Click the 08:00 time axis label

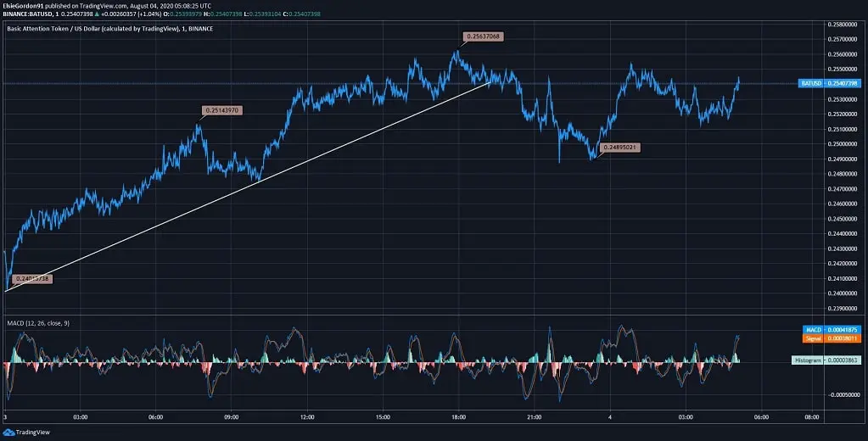click(x=811, y=417)
